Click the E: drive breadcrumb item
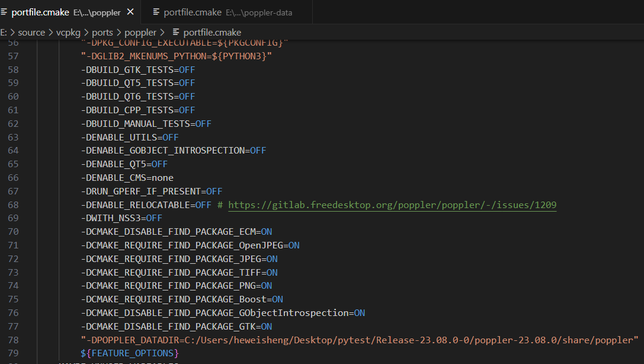The image size is (644, 364). 4,32
